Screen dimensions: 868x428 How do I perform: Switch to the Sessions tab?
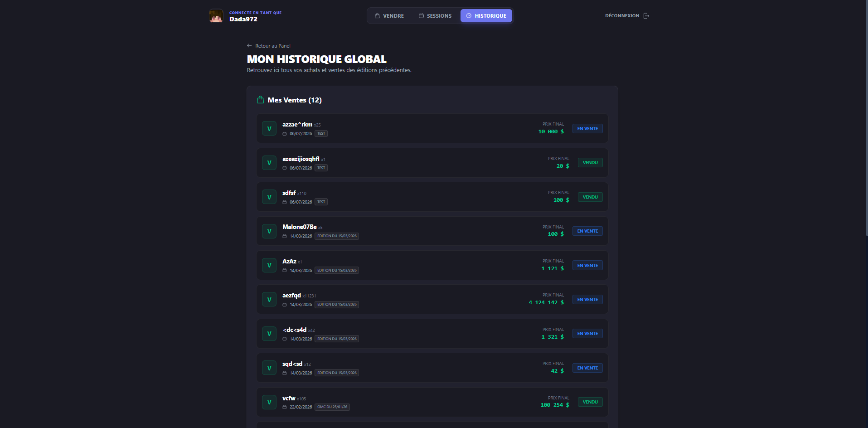(435, 16)
